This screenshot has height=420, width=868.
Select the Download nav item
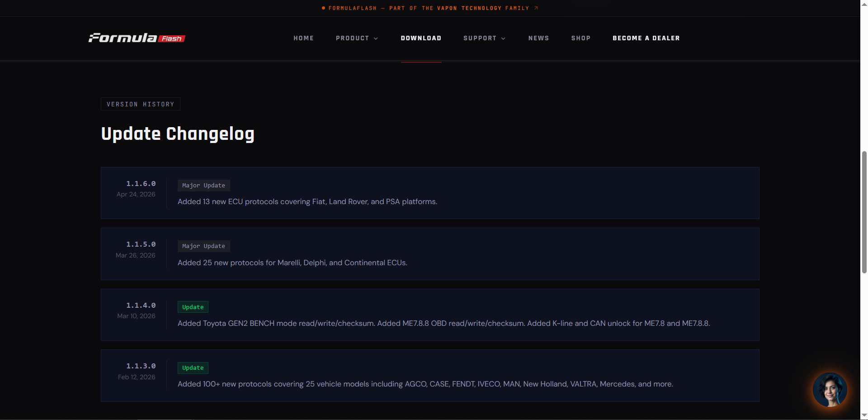421,38
